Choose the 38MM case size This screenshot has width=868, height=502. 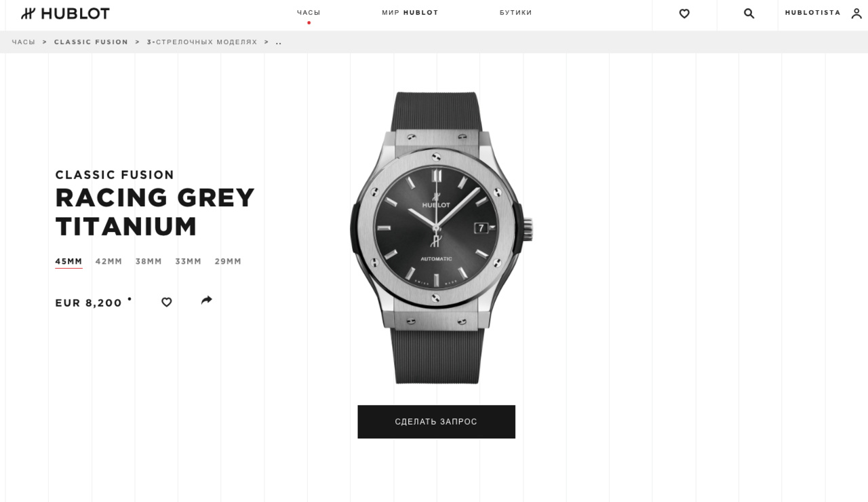149,262
